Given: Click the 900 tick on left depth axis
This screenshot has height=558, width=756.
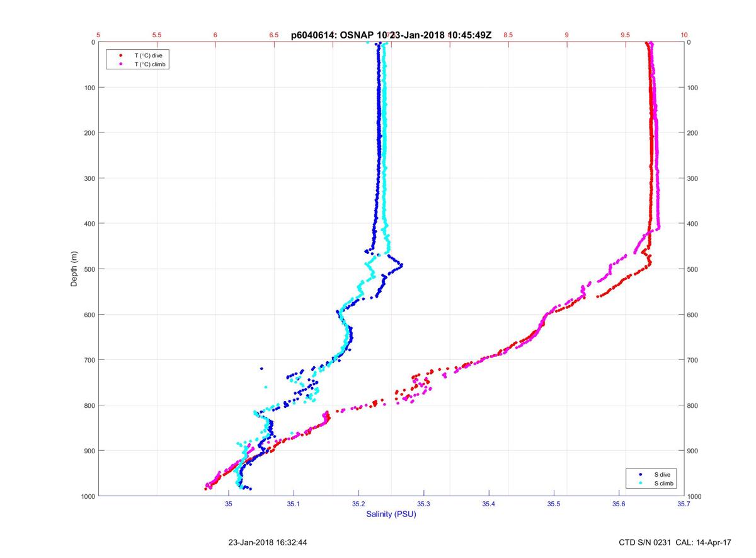Looking at the screenshot, I should click(89, 451).
